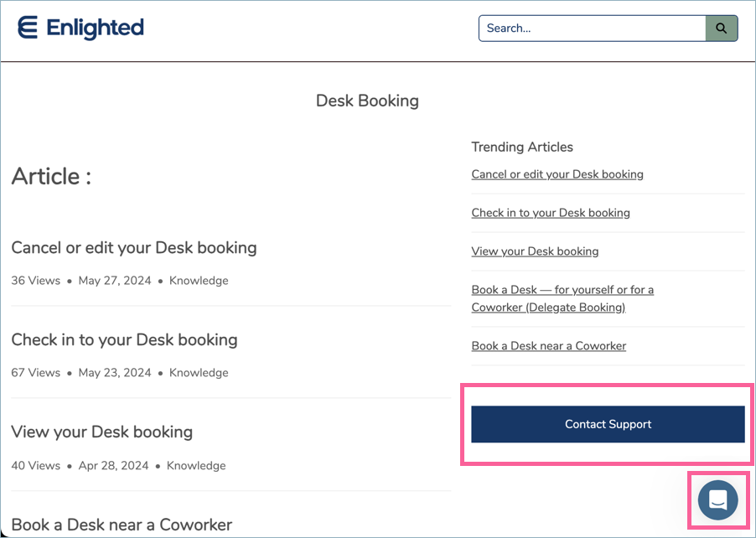
Task: Click the Enlighted logo
Action: (x=80, y=28)
